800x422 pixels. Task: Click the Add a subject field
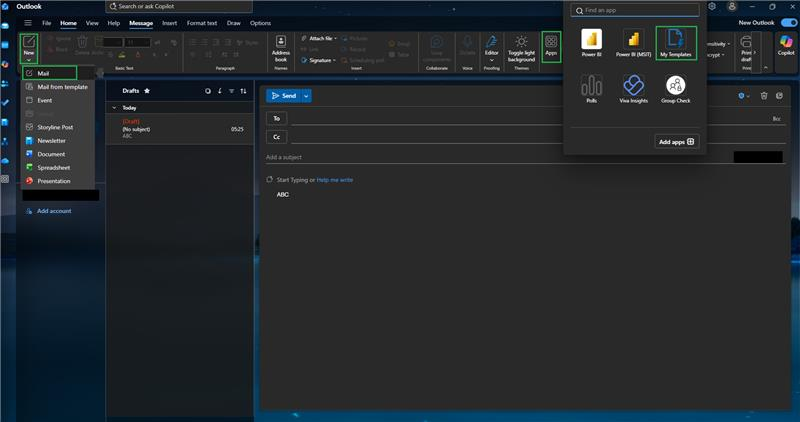click(497, 157)
